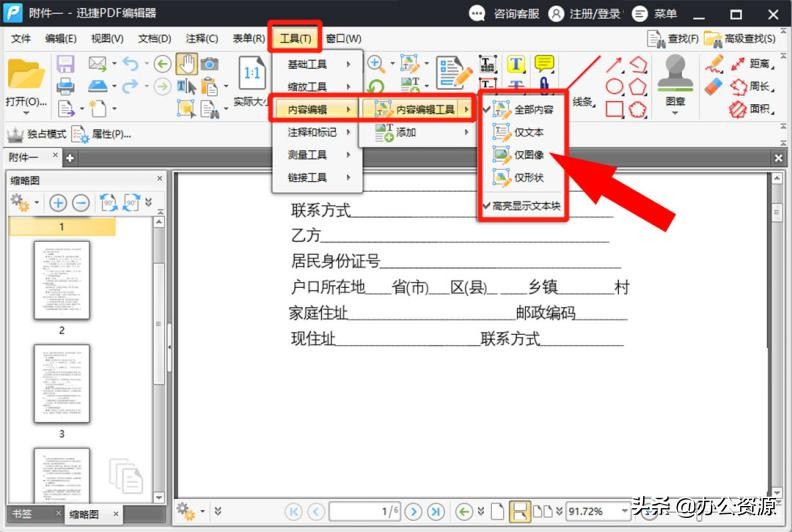Image resolution: width=792 pixels, height=532 pixels.
Task: Click the email envelope icon
Action: [97, 64]
